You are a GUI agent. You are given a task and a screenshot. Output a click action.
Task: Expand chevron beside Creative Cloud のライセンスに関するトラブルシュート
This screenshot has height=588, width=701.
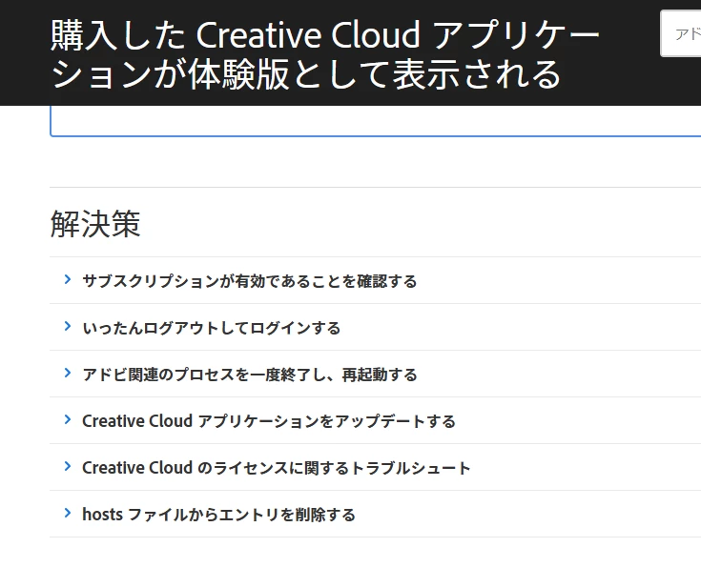(68, 466)
